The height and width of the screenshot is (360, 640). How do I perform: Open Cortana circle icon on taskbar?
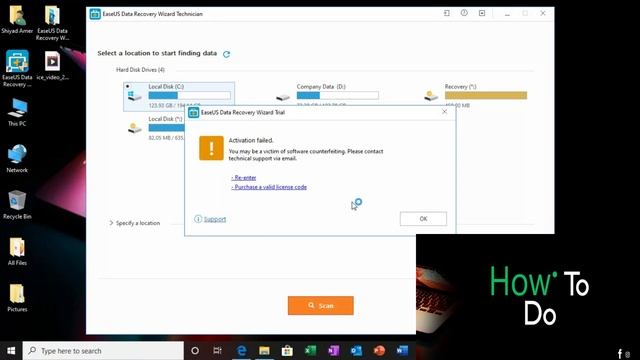tap(195, 351)
